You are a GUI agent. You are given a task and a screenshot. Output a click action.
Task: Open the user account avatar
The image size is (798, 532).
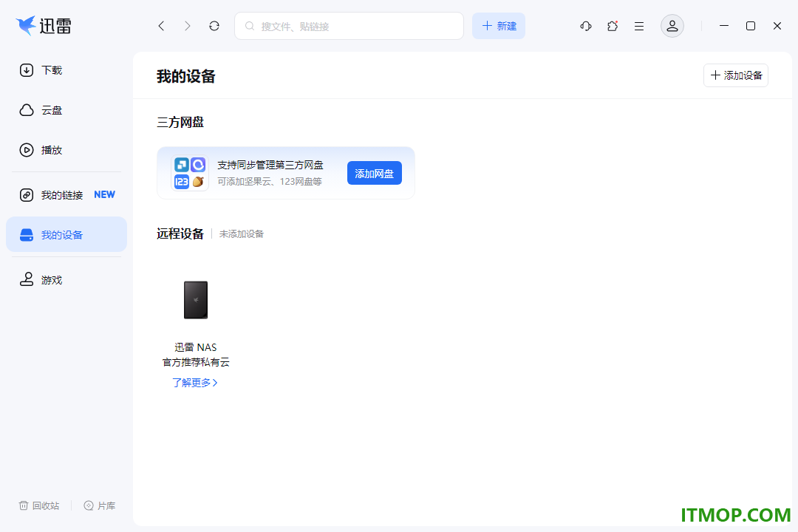point(672,26)
